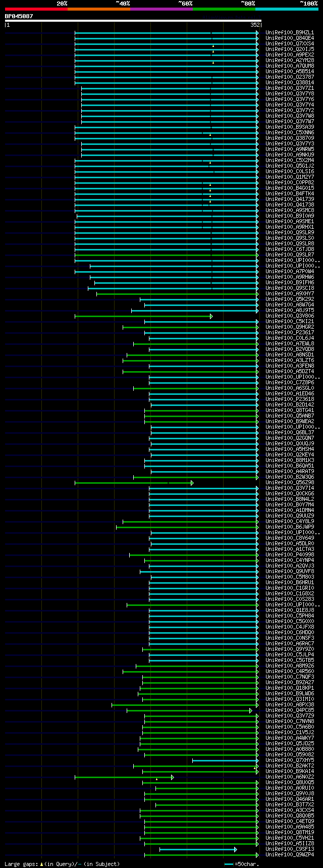Open hit UniRef100_P40998
Screen dimensions: 323x868
[x=290, y=555]
